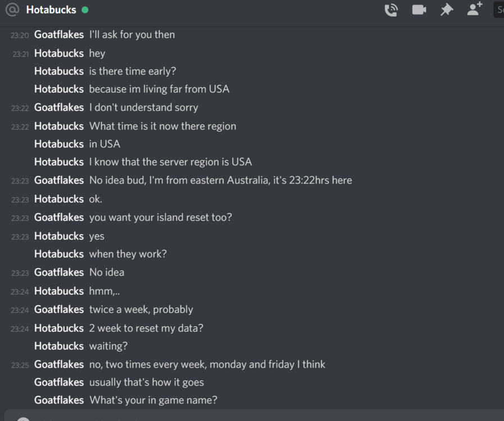This screenshot has width=504, height=421.
Task: Click Hotabucks name beside "2 week to reset my data?"
Action: pyautogui.click(x=59, y=328)
